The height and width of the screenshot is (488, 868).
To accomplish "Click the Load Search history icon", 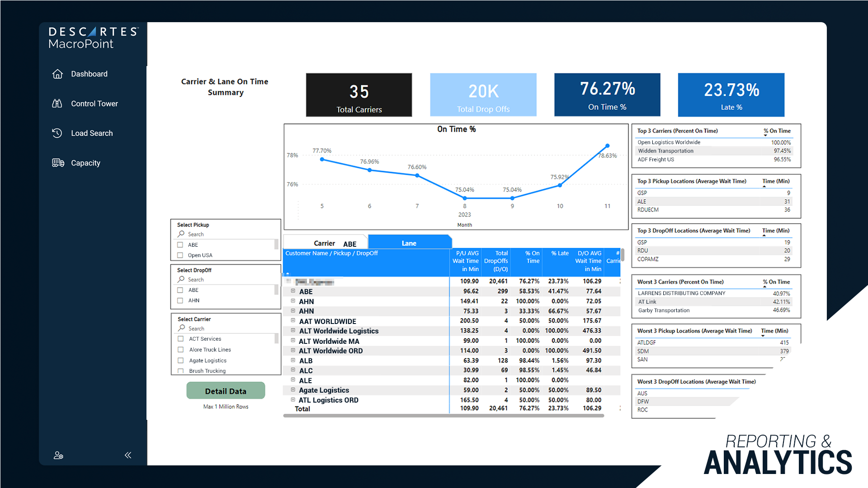I will pos(57,133).
